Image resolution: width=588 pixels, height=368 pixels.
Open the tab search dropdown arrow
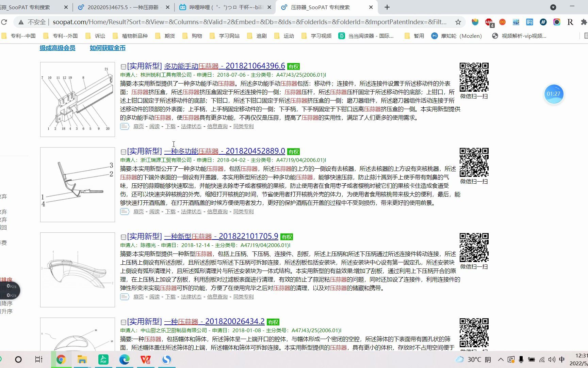pyautogui.click(x=553, y=7)
